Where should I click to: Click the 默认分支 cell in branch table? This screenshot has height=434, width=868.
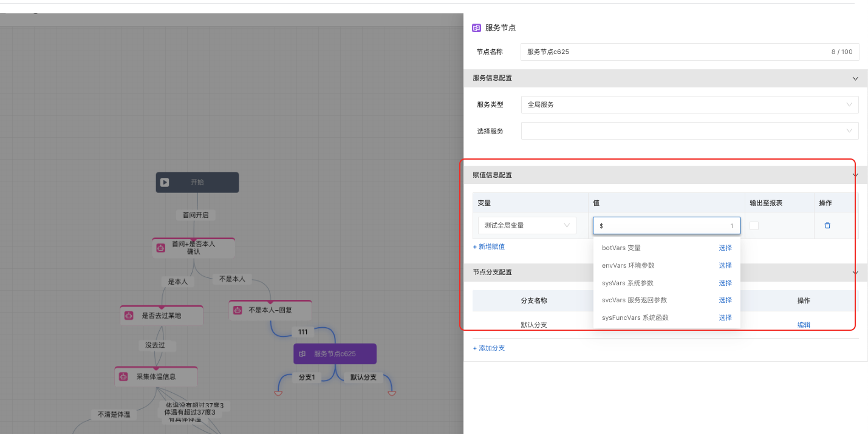coord(534,325)
